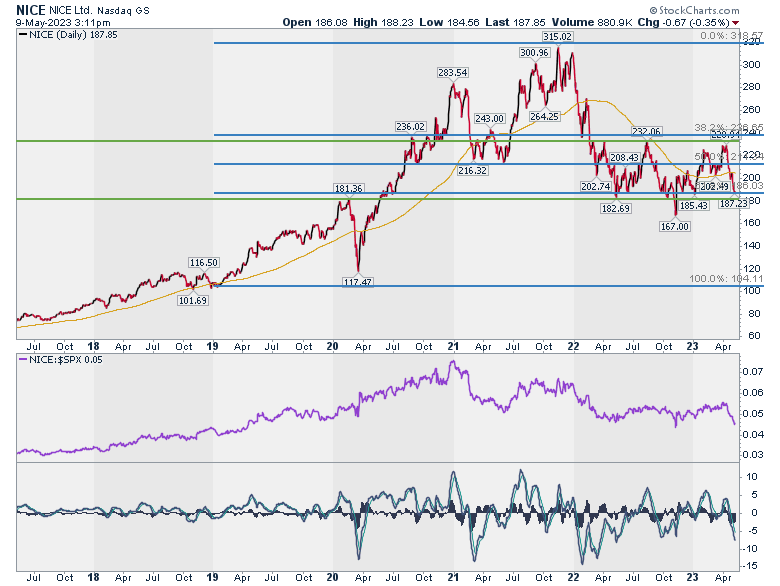This screenshot has width=780, height=586.
Task: Click the 187.23 price label
Action: point(733,203)
